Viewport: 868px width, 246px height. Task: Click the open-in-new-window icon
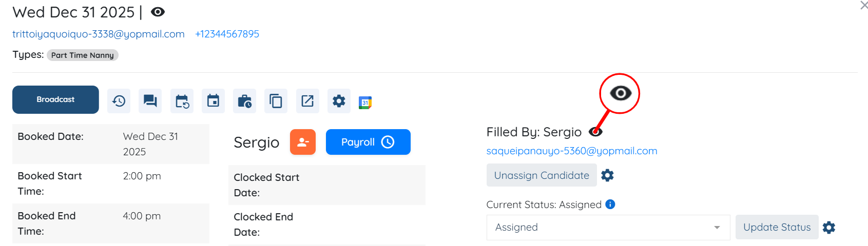[307, 101]
